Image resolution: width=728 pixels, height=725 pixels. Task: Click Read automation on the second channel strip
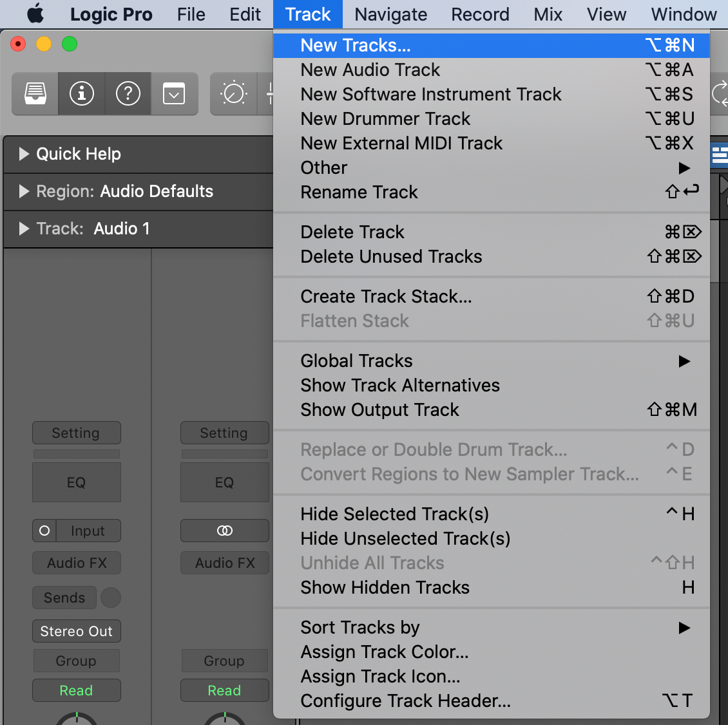click(224, 690)
